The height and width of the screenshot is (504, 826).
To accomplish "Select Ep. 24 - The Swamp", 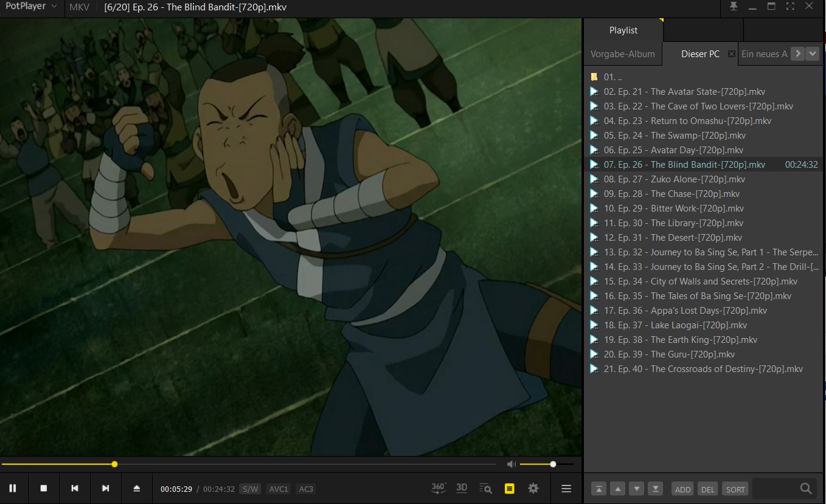I will 703,136.
